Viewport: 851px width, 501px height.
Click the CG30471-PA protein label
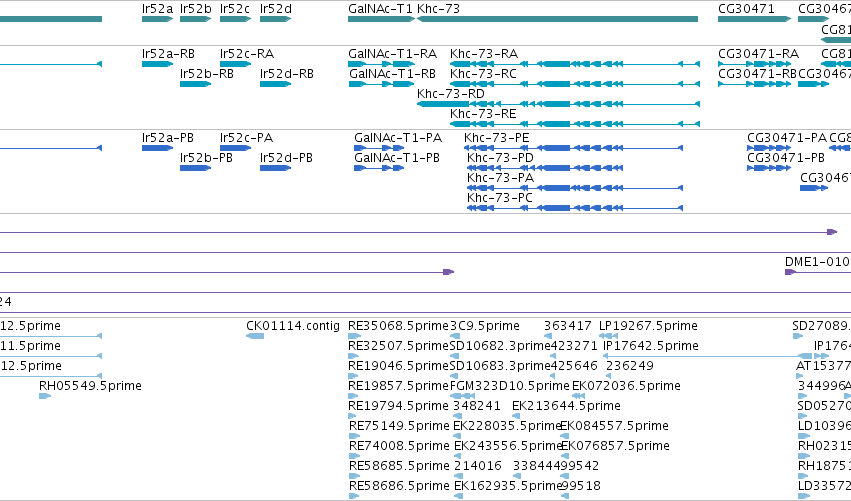point(787,138)
